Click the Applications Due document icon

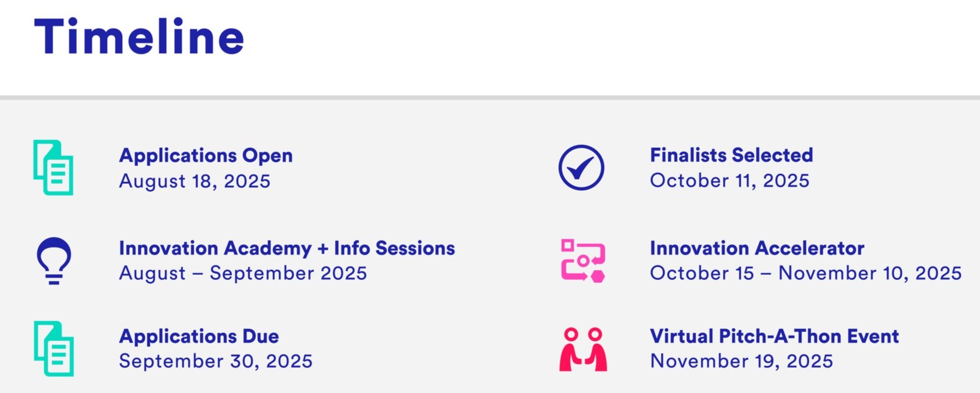(53, 348)
